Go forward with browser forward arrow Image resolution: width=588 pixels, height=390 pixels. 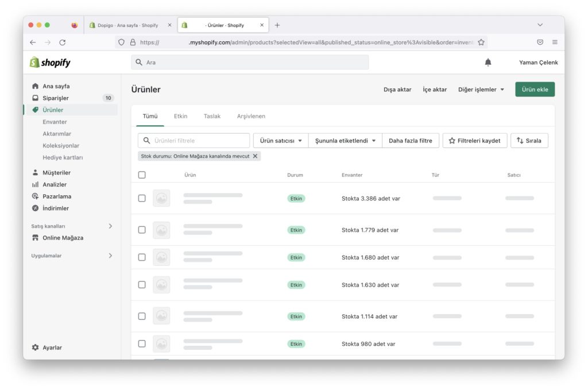click(x=48, y=43)
